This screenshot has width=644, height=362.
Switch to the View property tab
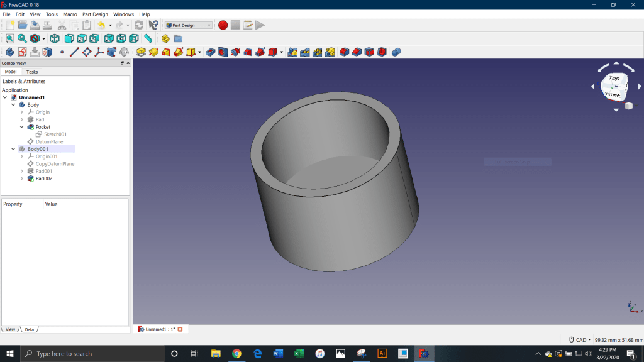pyautogui.click(x=10, y=329)
